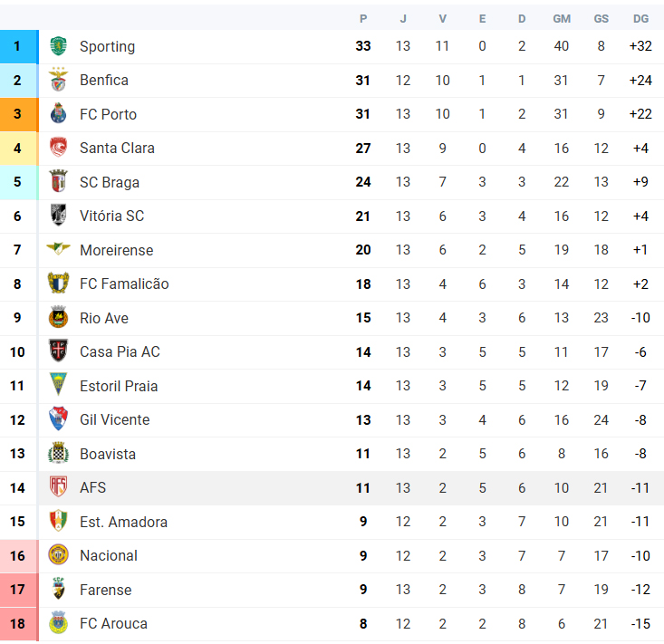Click the Rio Ave club badge
Viewport: 664px width, 644px height.
point(59,317)
